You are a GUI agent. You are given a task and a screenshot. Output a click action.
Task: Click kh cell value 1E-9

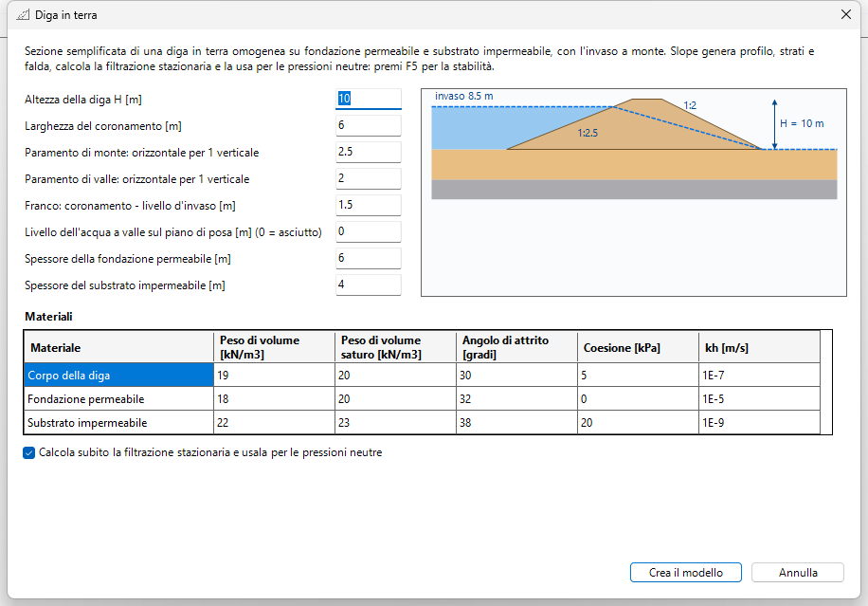(x=759, y=423)
